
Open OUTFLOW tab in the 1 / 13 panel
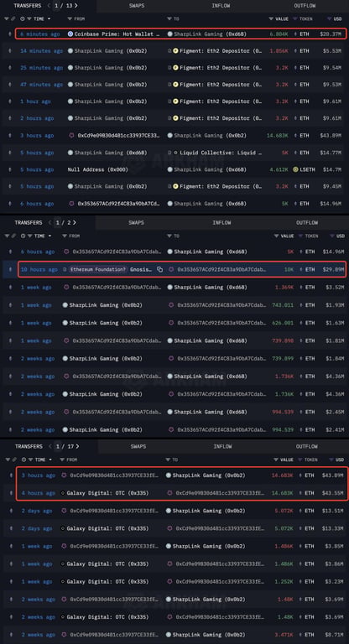tap(305, 6)
